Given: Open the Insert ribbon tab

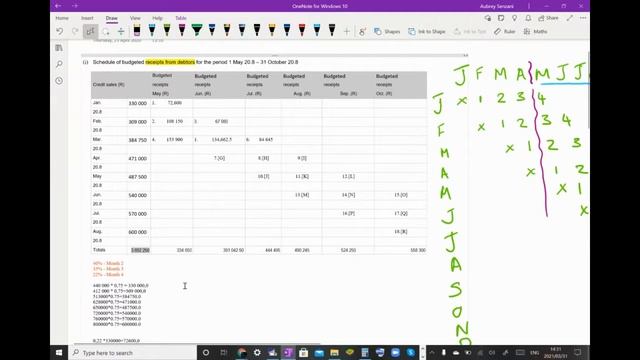Looking at the screenshot, I should point(87,18).
